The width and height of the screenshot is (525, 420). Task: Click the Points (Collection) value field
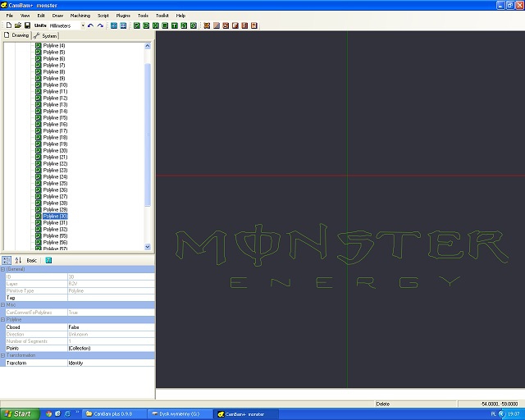112,349
